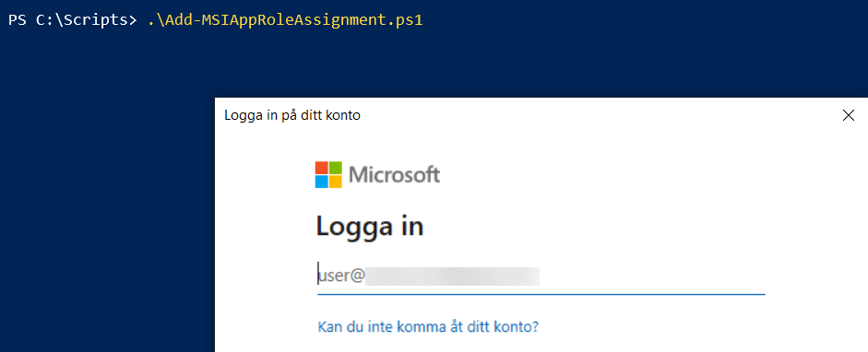This screenshot has height=352, width=868.
Task: Click the blue underline beneath the email field
Action: pos(541,294)
